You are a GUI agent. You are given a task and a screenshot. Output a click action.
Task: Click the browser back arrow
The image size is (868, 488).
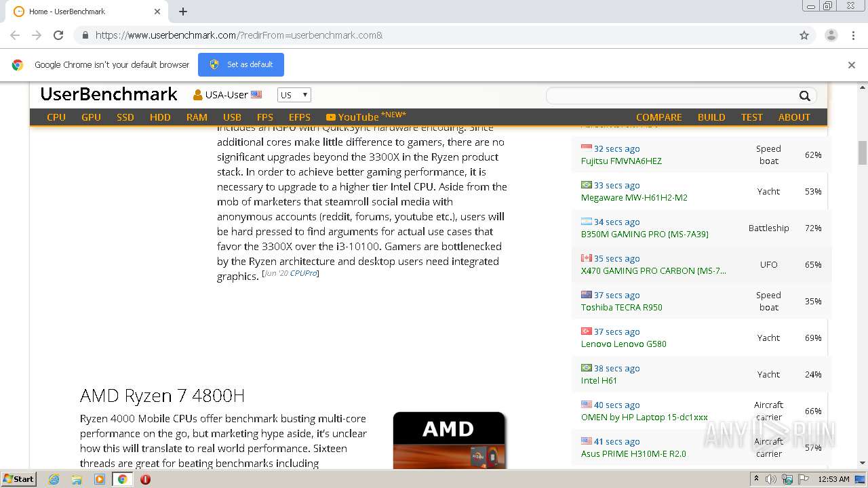15,35
